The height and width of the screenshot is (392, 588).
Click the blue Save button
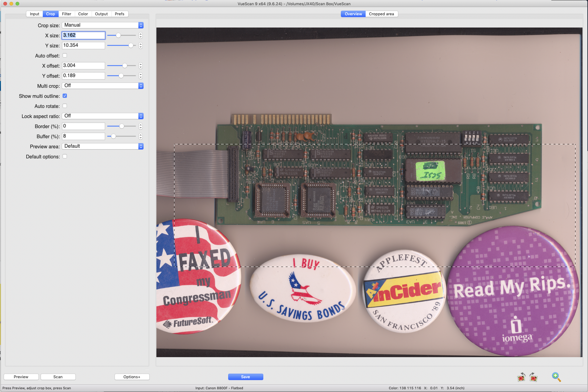245,377
